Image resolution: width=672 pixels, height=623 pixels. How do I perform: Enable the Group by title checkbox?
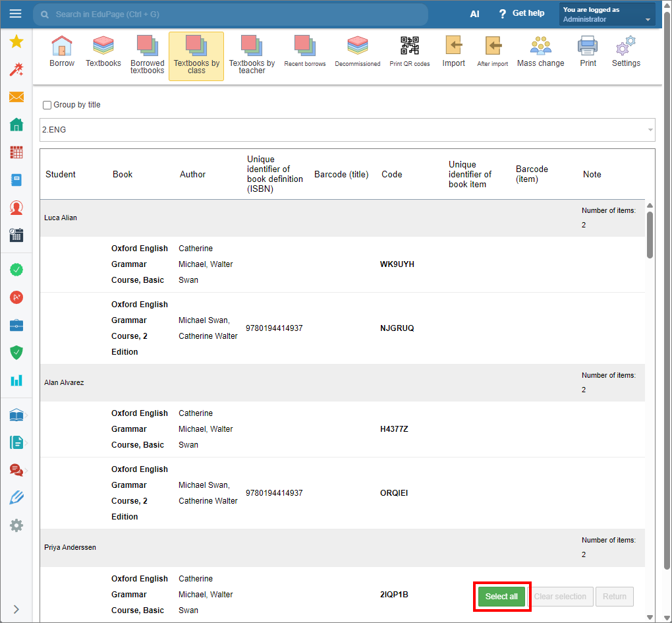click(x=47, y=105)
